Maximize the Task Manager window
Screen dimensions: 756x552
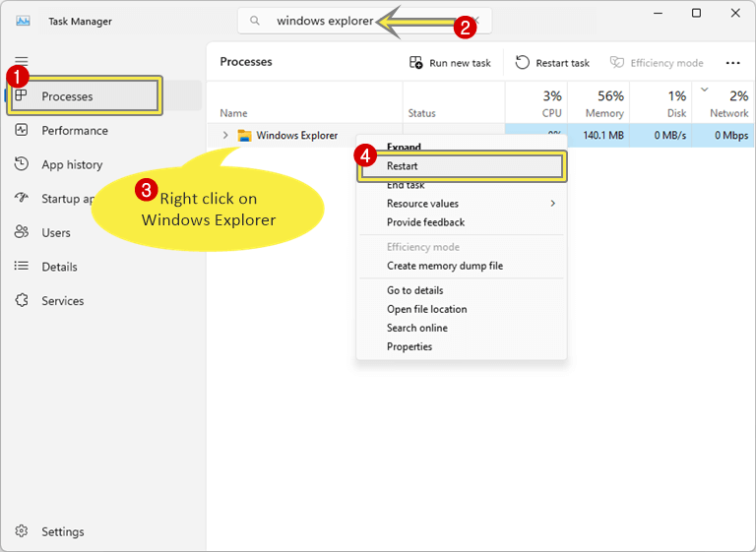coord(696,13)
